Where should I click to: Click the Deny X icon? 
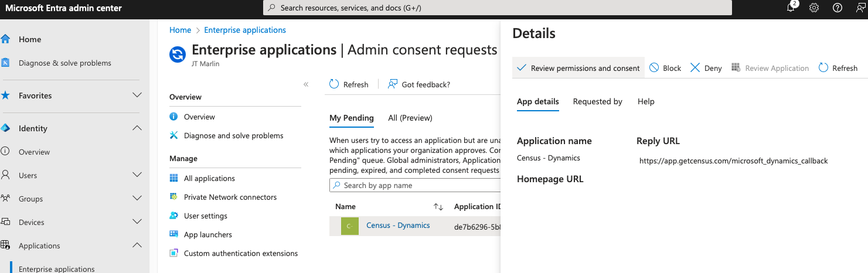click(x=695, y=68)
